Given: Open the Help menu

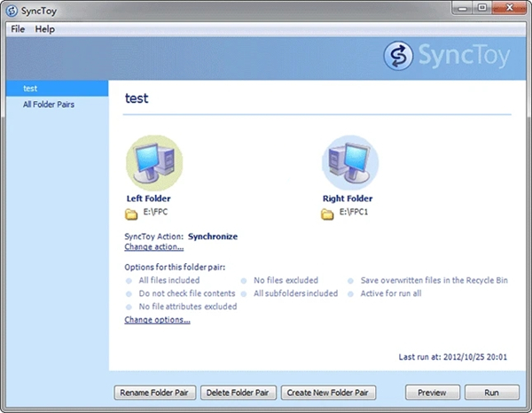Looking at the screenshot, I should click(44, 29).
